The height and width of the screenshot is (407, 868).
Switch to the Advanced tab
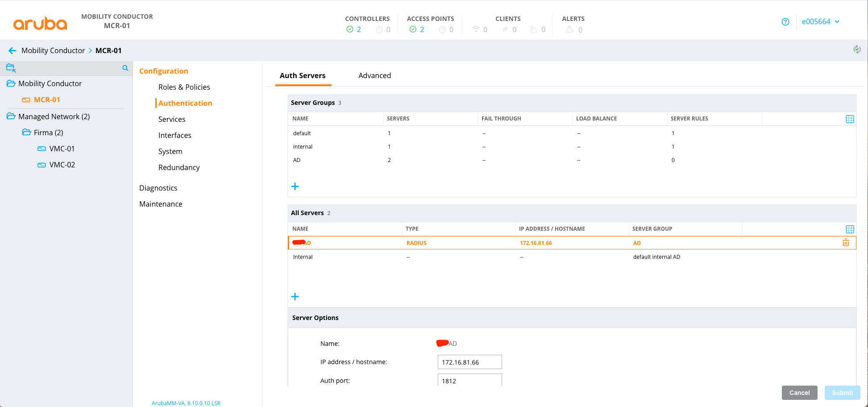[x=374, y=75]
